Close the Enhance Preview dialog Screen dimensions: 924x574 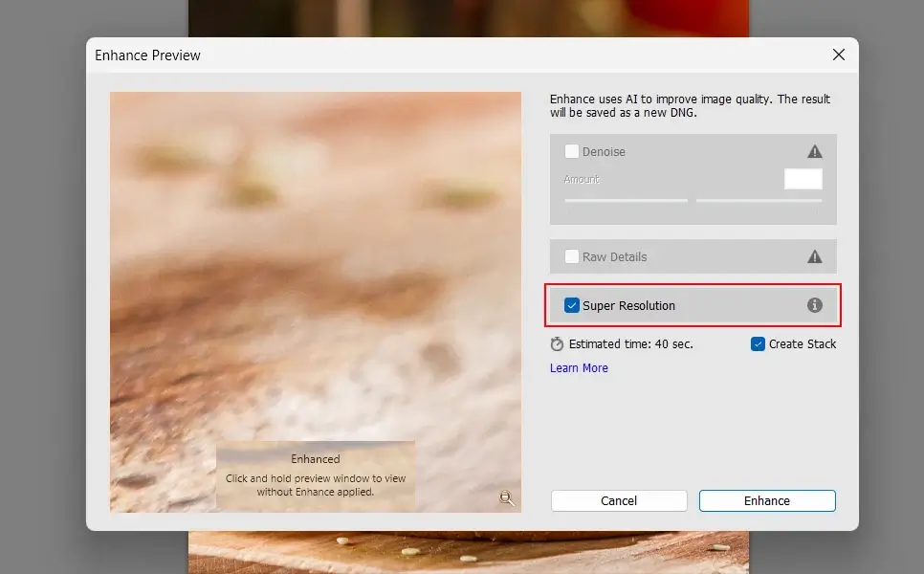pos(838,55)
